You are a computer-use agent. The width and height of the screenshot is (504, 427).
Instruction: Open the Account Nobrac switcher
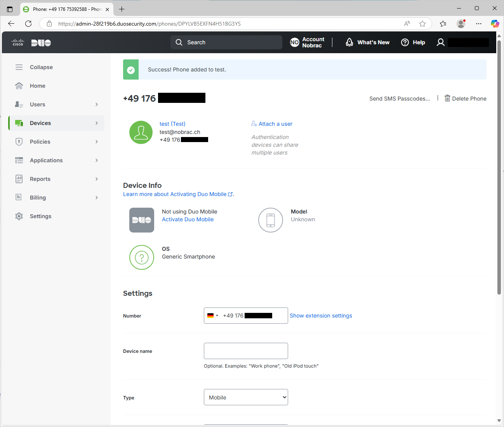(x=307, y=42)
